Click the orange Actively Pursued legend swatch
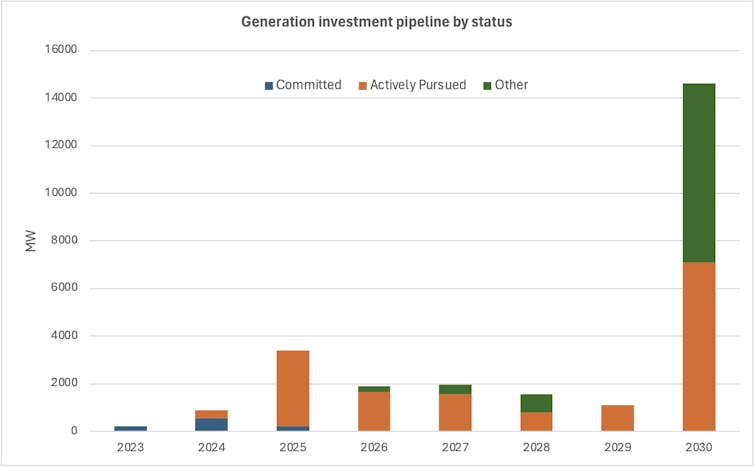 (361, 86)
